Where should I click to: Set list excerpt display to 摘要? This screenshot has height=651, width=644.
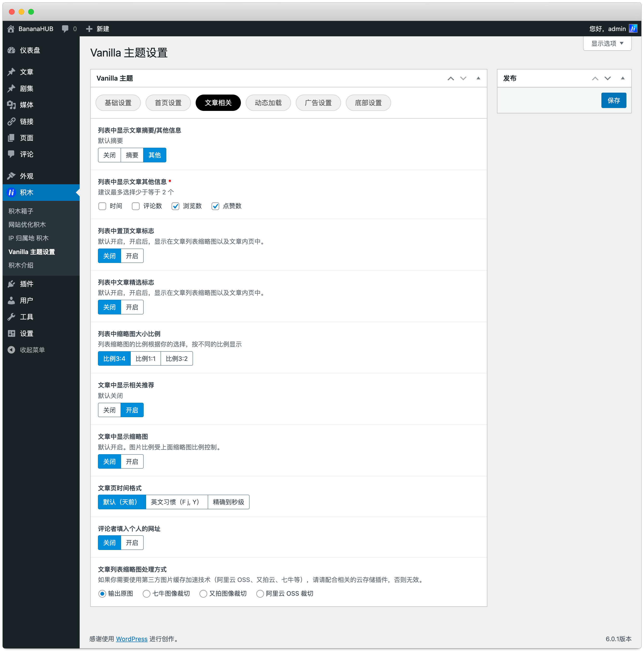[x=132, y=155]
